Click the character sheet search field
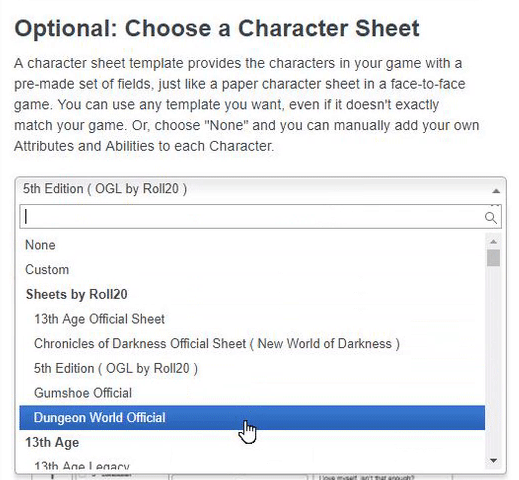Viewport: 519px width, 480px height. pos(260,217)
